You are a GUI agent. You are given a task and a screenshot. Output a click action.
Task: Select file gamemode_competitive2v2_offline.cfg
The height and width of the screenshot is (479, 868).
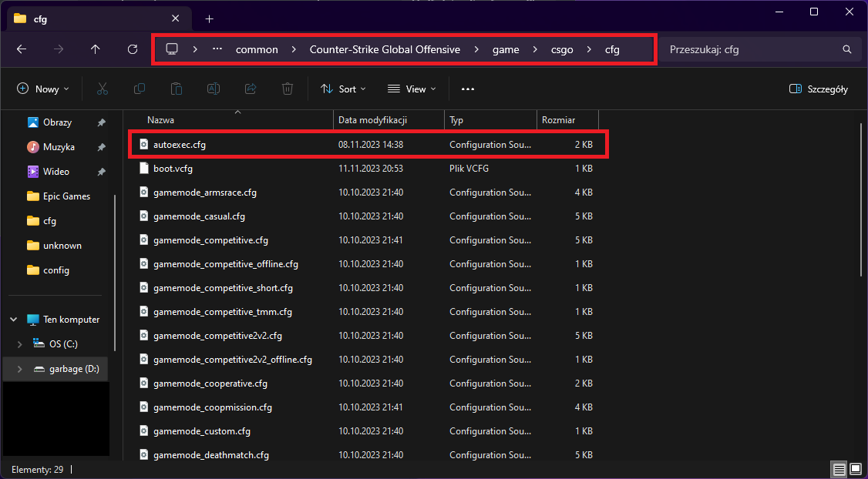point(233,360)
